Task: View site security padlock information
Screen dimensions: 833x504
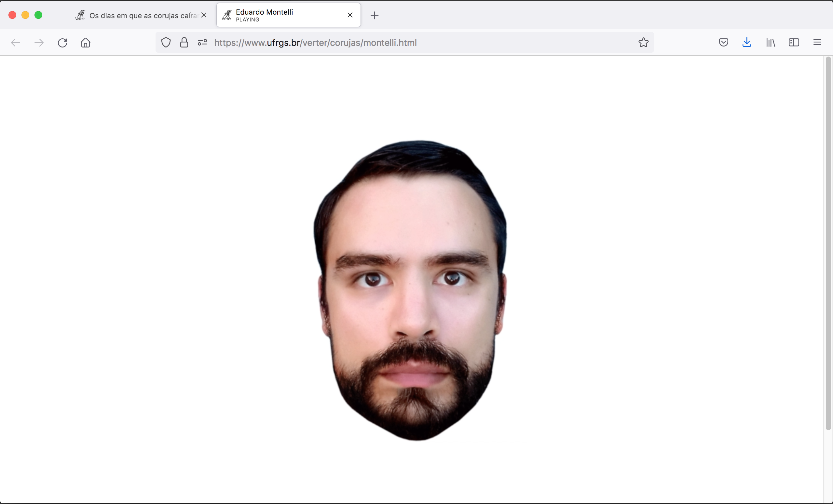Action: click(x=184, y=43)
